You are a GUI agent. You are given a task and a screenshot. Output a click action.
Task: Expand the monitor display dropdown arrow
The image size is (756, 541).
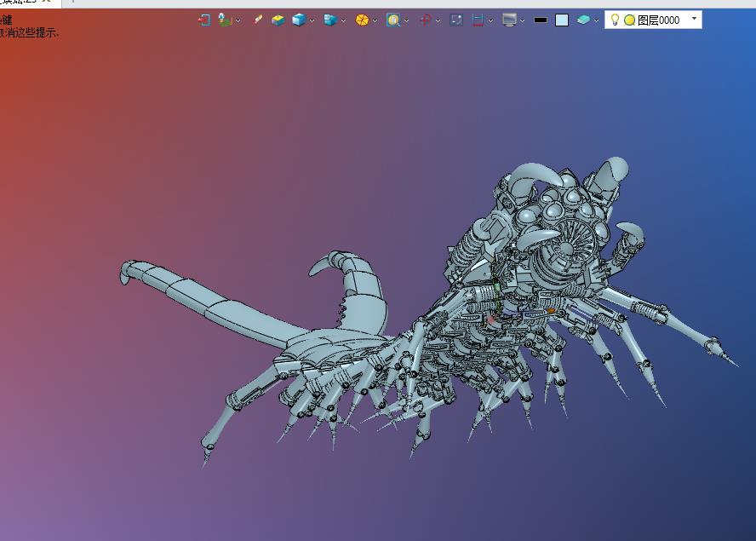point(522,20)
